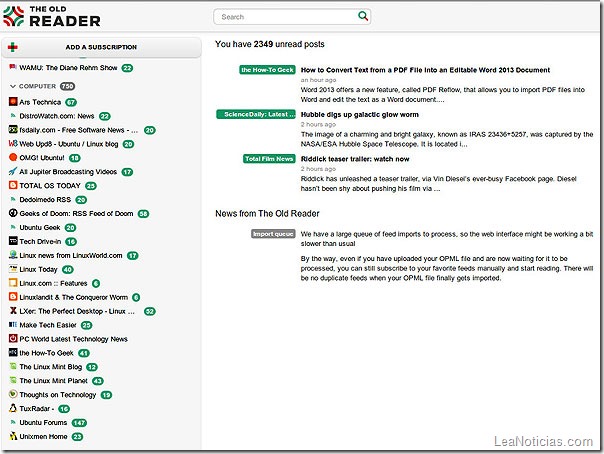This screenshot has width=604, height=454.
Task: Click the Linux Mint Planet unread badge
Action: [x=98, y=381]
